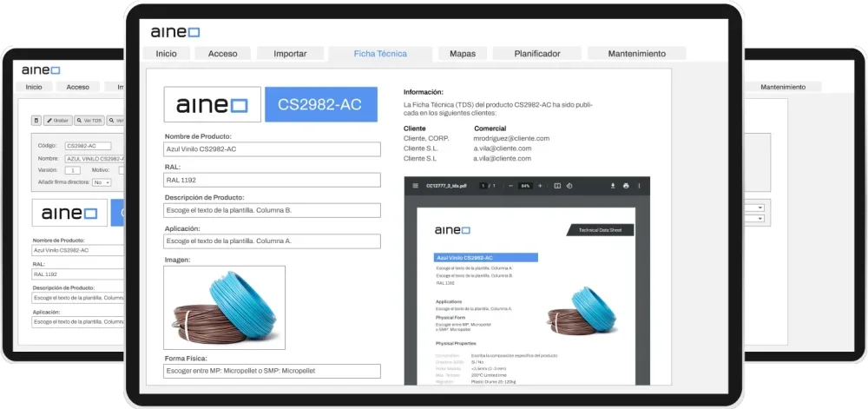Image resolution: width=868 pixels, height=409 pixels.
Task: Open the Mapas tab
Action: pyautogui.click(x=463, y=54)
